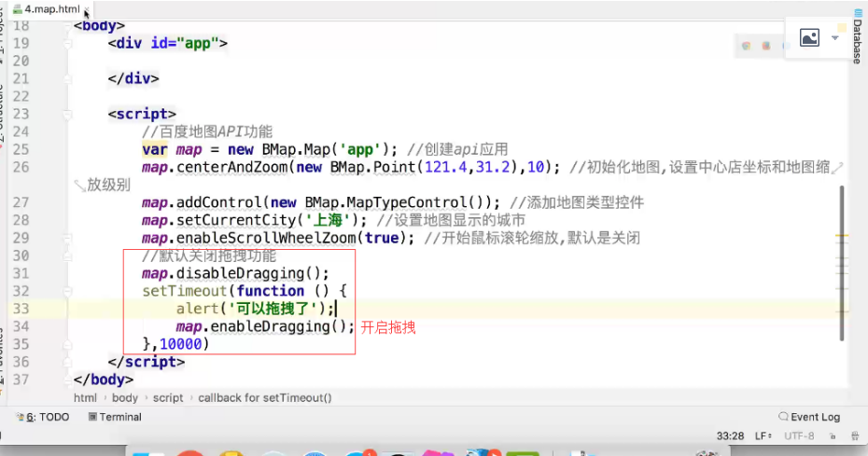Click the 'app' string in BMap.Map call
This screenshot has width=868, height=456.
[x=360, y=149]
